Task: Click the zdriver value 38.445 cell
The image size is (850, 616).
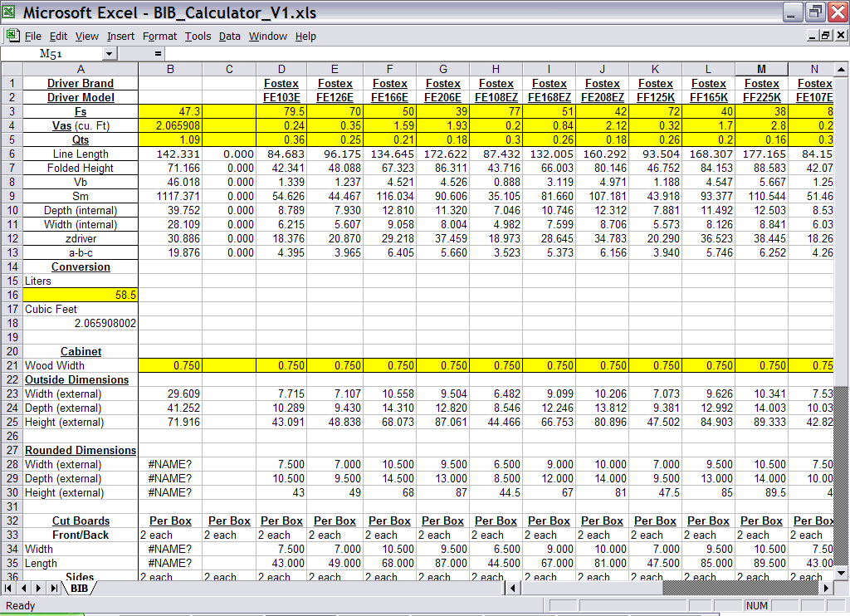Action: point(762,238)
